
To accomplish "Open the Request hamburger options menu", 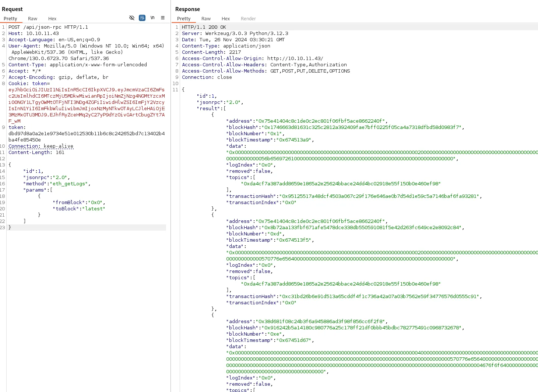I will 163,18.
